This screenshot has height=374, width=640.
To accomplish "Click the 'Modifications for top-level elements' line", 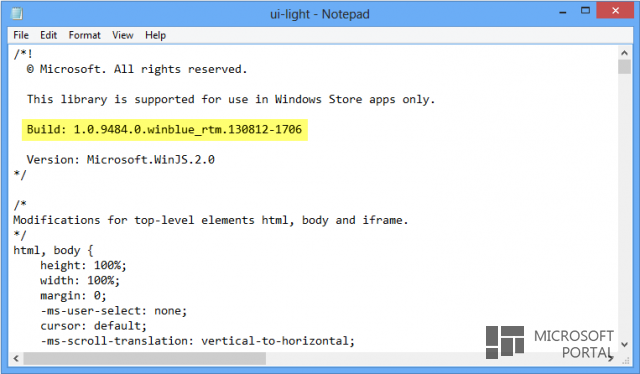I will (x=211, y=220).
